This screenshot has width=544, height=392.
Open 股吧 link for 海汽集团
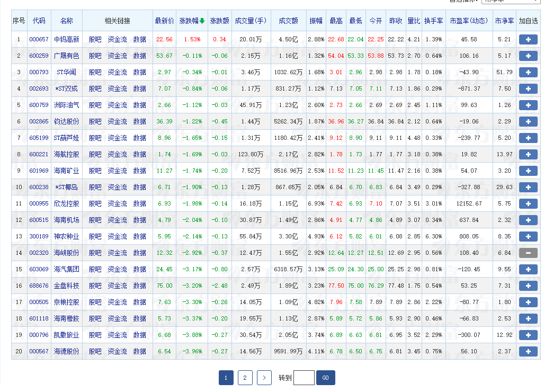[95, 270]
